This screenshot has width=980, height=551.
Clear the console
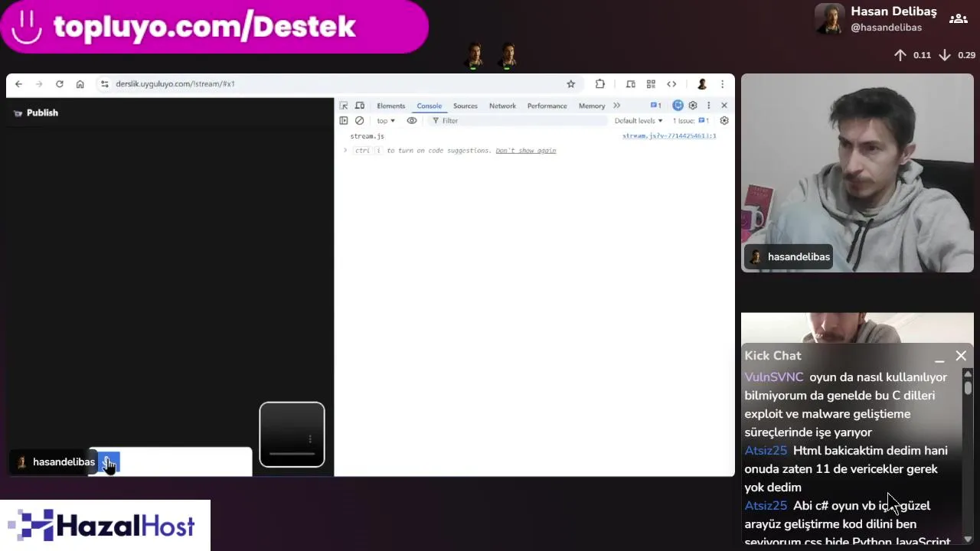coord(359,121)
